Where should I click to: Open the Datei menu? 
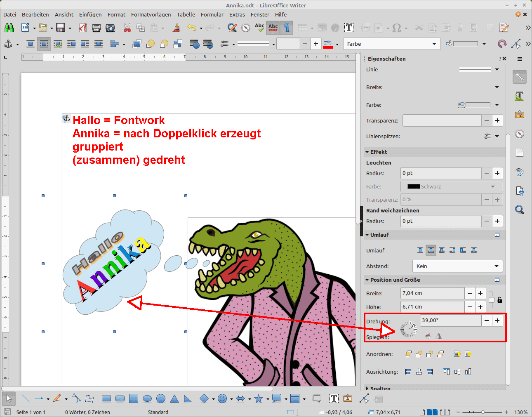[x=10, y=14]
